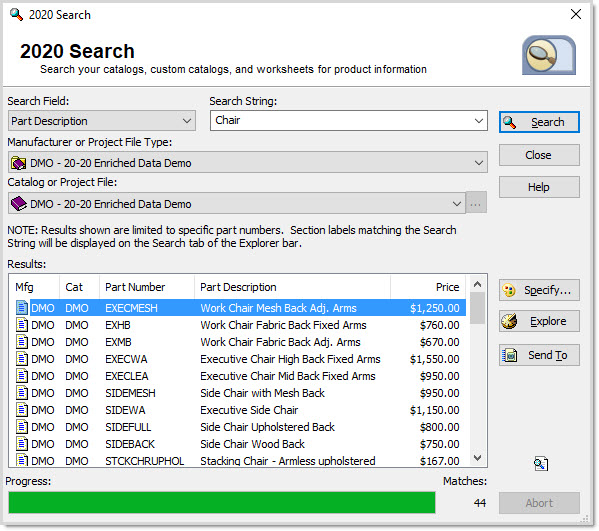Open Catalog or Project File dropdown

point(236,204)
